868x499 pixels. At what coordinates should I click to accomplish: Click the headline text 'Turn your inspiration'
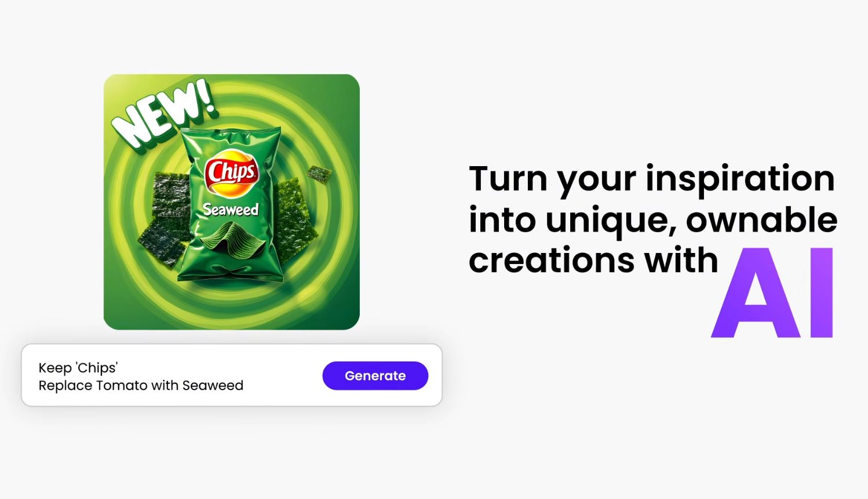(652, 178)
